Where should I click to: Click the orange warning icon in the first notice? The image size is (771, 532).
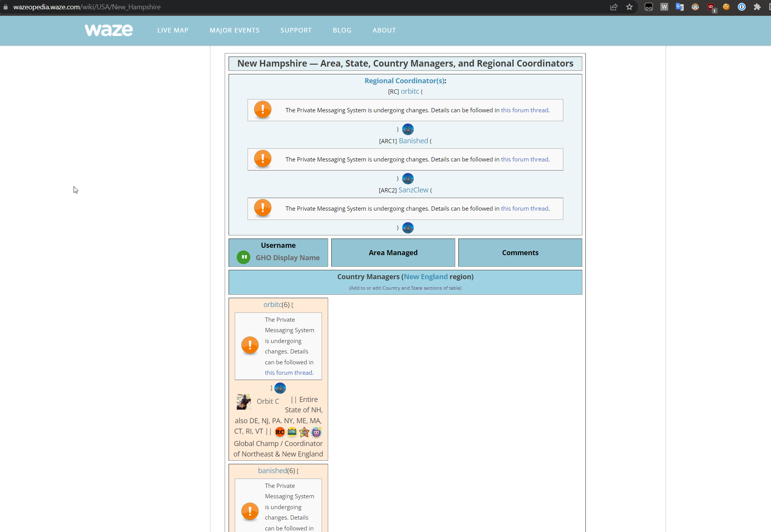(x=263, y=110)
